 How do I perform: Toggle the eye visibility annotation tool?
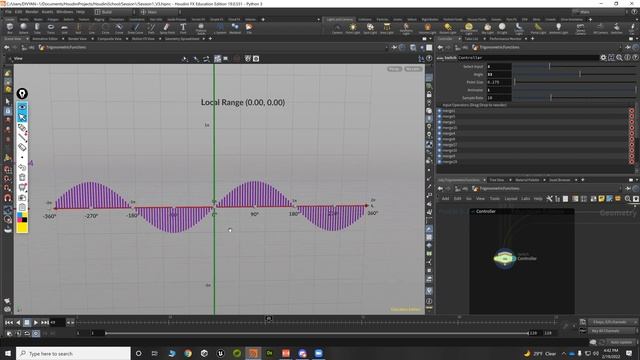click(x=22, y=107)
